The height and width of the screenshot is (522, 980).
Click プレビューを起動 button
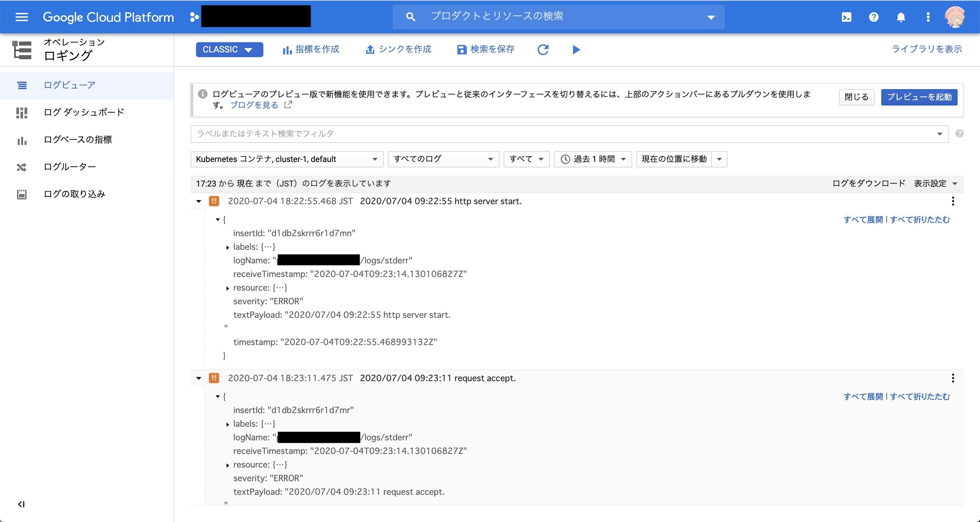pos(919,97)
